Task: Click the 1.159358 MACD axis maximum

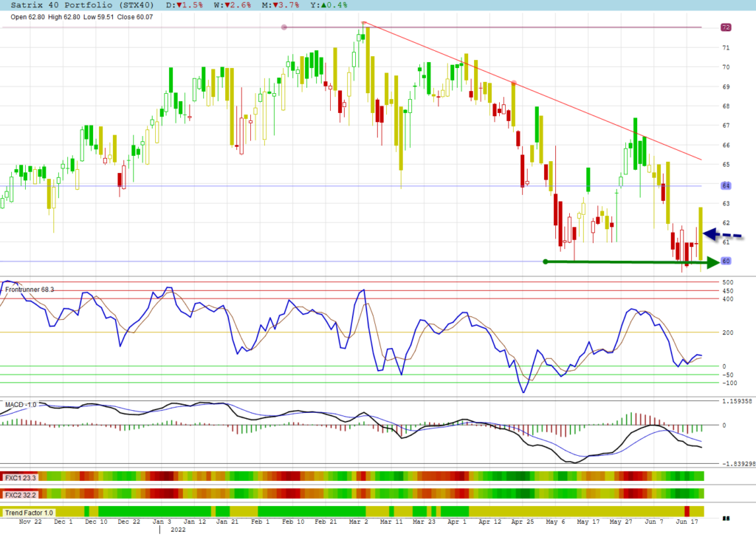Action: (x=737, y=401)
